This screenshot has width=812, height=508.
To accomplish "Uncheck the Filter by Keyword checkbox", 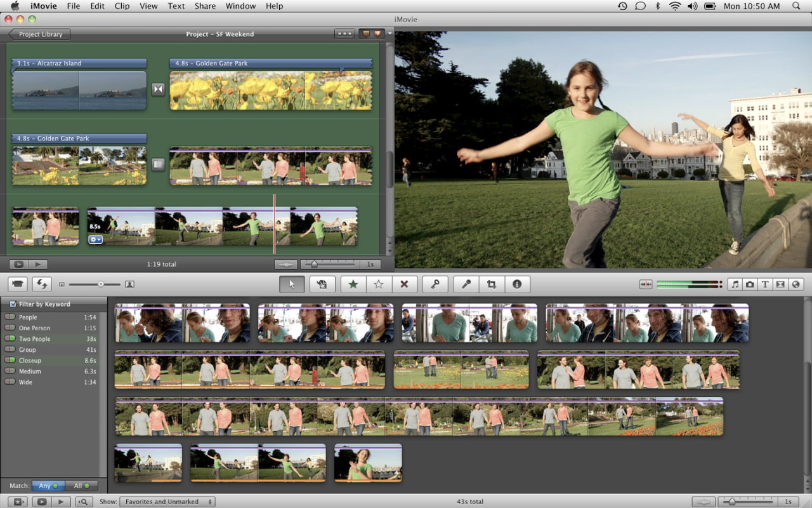I will coord(13,304).
